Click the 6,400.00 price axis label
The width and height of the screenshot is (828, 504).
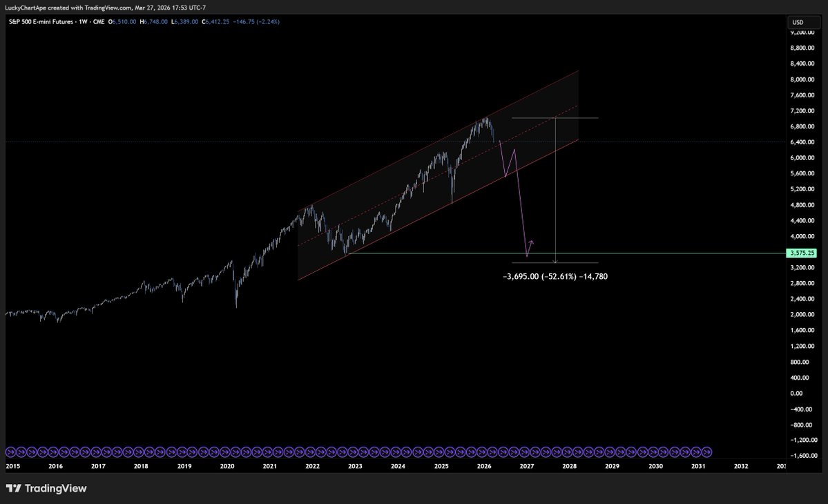802,142
